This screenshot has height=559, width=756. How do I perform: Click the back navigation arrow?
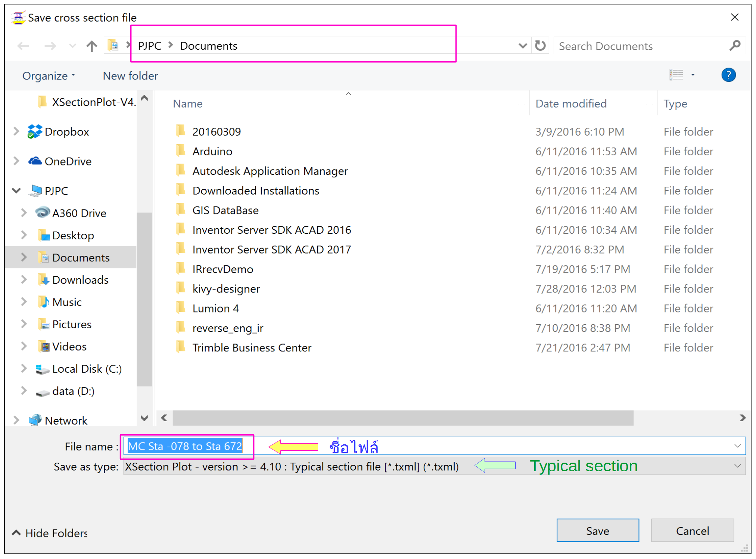pos(23,46)
